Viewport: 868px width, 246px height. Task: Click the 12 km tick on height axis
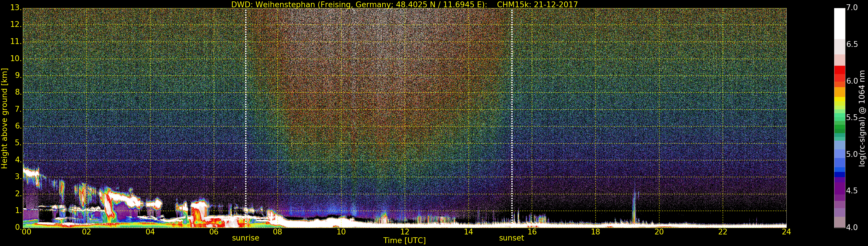click(x=16, y=25)
